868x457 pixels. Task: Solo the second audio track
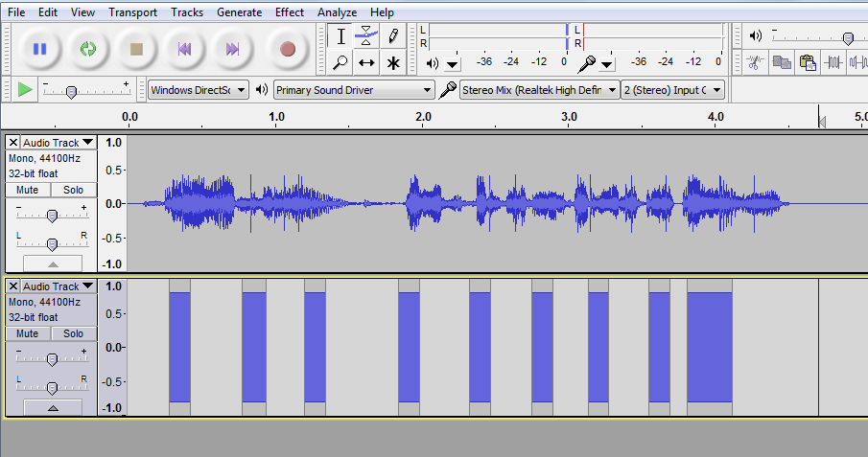[73, 333]
